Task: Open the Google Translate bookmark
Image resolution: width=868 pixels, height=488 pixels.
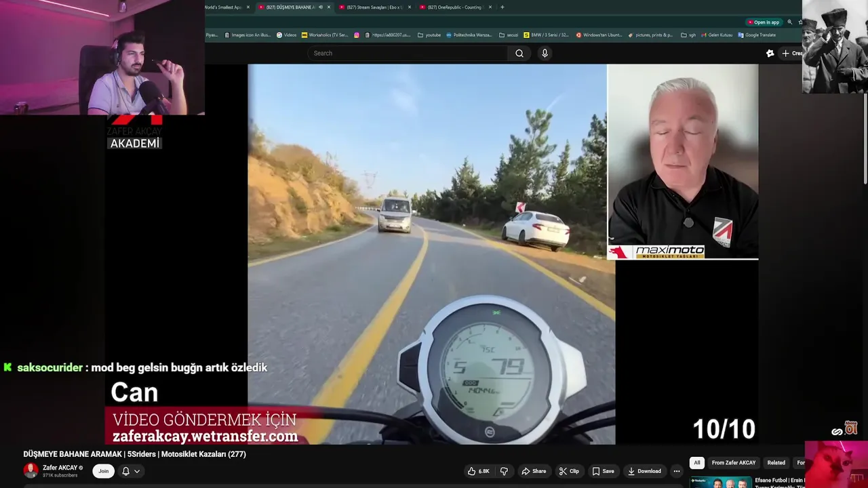Action: coord(757,35)
